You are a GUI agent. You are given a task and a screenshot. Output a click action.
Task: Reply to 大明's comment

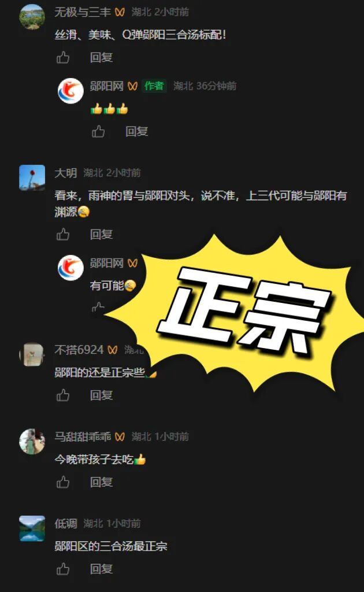101,235
